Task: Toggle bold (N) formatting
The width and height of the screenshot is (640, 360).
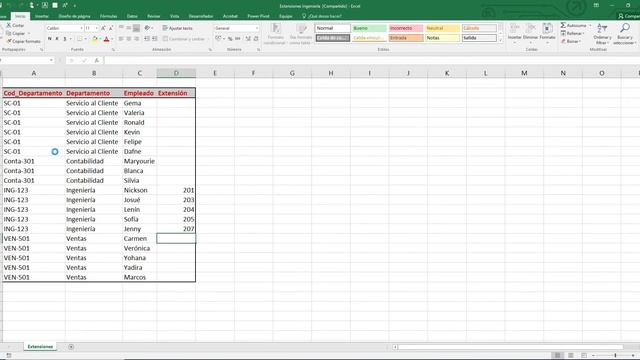Action: click(x=50, y=39)
